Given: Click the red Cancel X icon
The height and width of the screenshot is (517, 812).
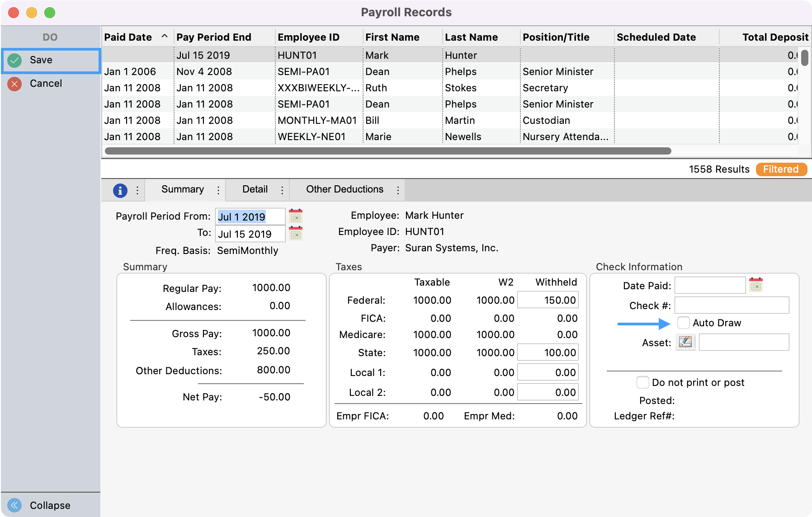Looking at the screenshot, I should point(15,84).
